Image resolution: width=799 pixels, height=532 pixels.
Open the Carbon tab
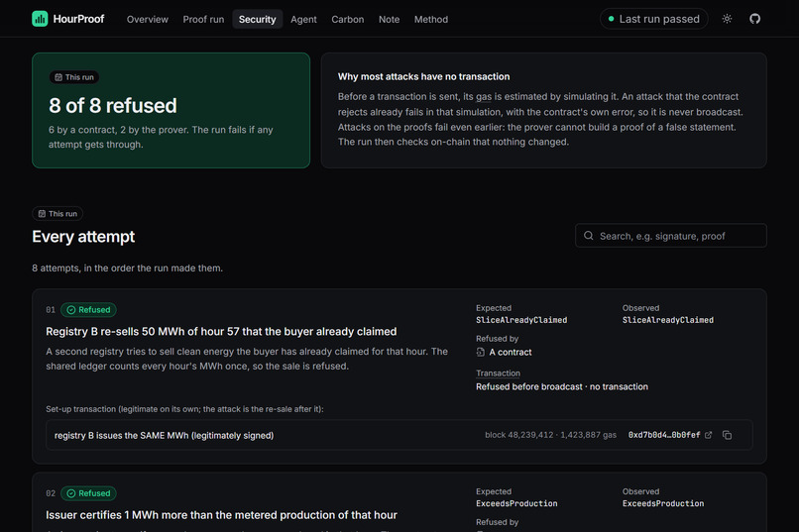(x=348, y=20)
